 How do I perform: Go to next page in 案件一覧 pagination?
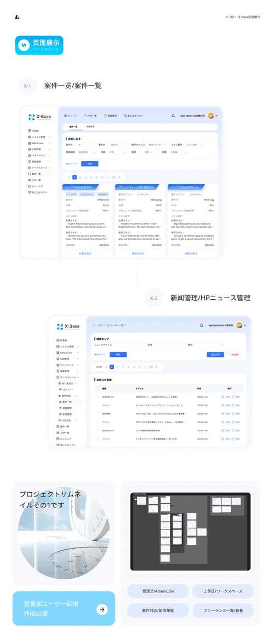119,177
